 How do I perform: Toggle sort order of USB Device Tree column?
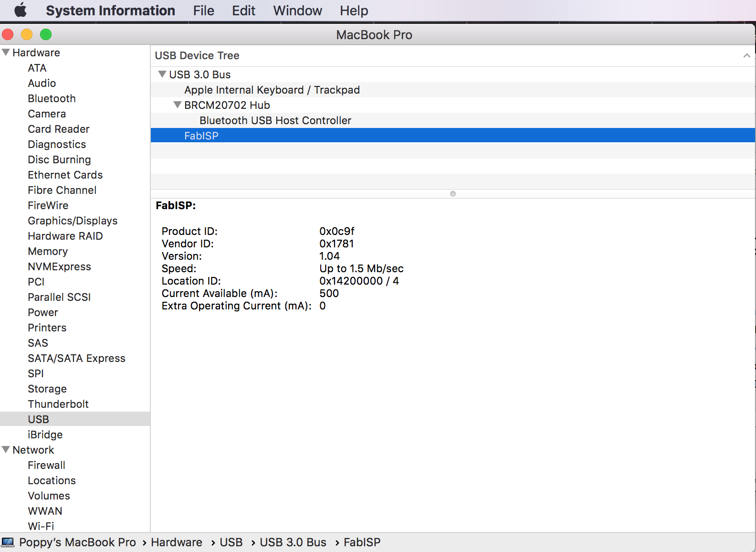point(746,56)
